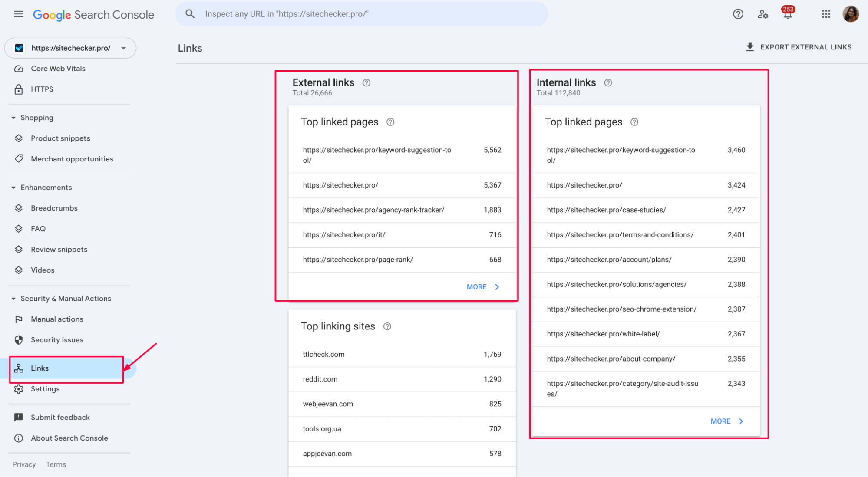Open the help question mark icon in header
This screenshot has width=868, height=477.
pos(738,14)
